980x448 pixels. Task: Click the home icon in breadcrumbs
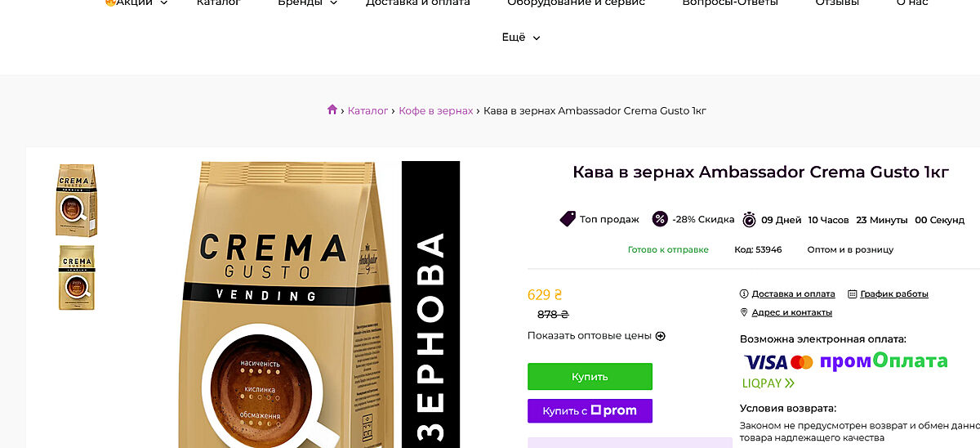point(332,110)
